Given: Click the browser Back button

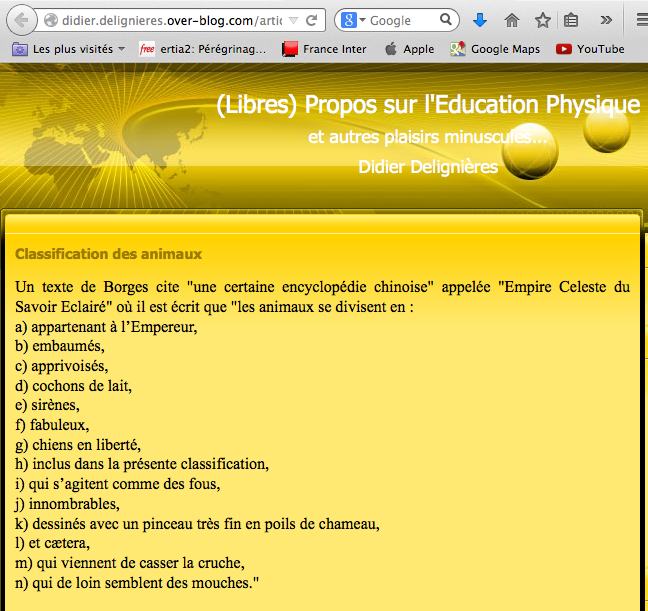Looking at the screenshot, I should [x=19, y=20].
